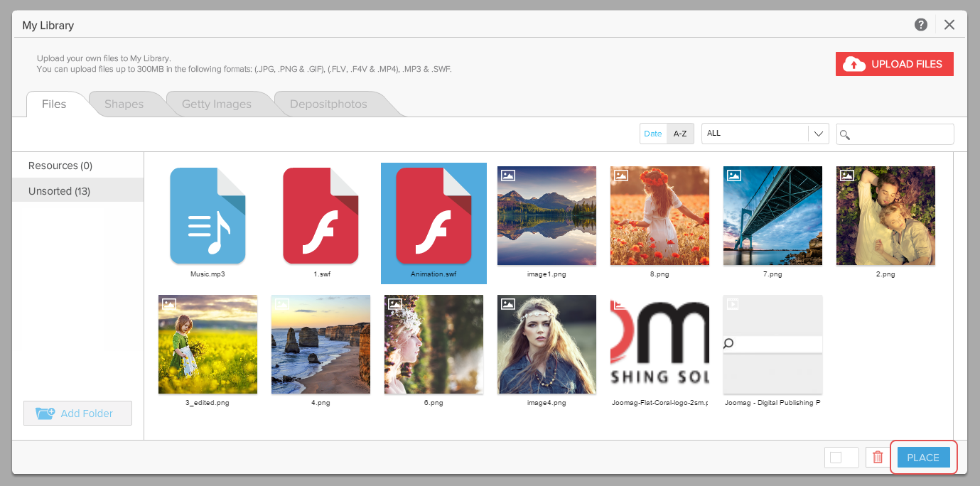Open the Resources (0) folder
Screen dimensions: 980x486
60,166
